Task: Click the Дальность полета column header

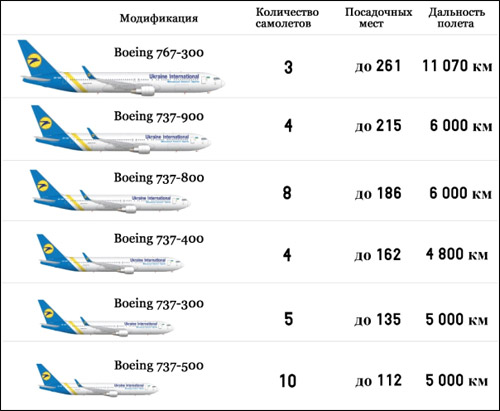Action: tap(456, 18)
